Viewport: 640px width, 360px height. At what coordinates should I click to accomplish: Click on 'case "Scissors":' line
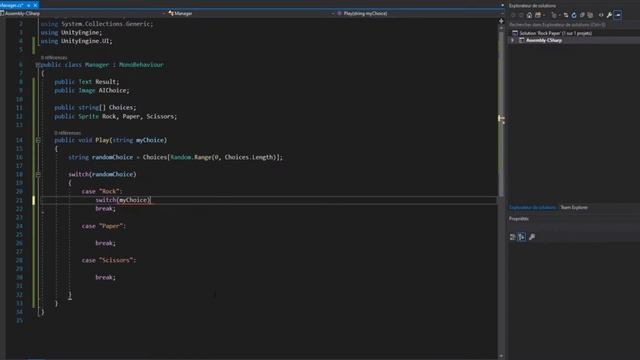tap(109, 260)
